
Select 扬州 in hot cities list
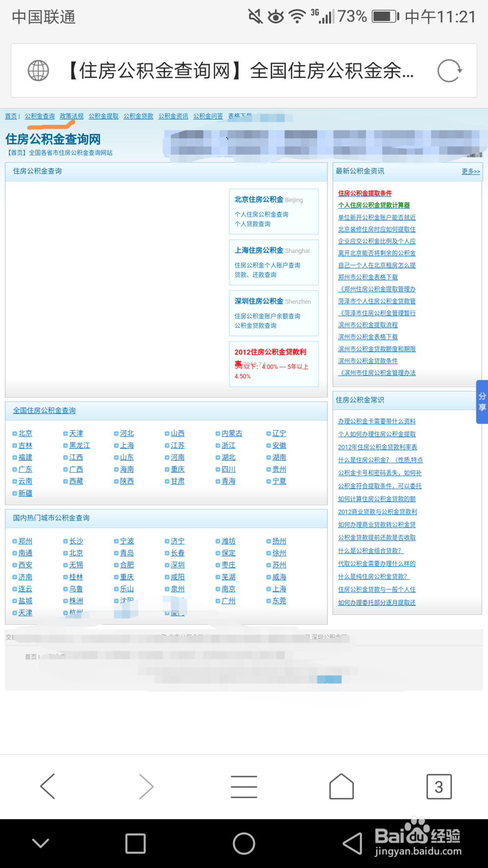(279, 541)
